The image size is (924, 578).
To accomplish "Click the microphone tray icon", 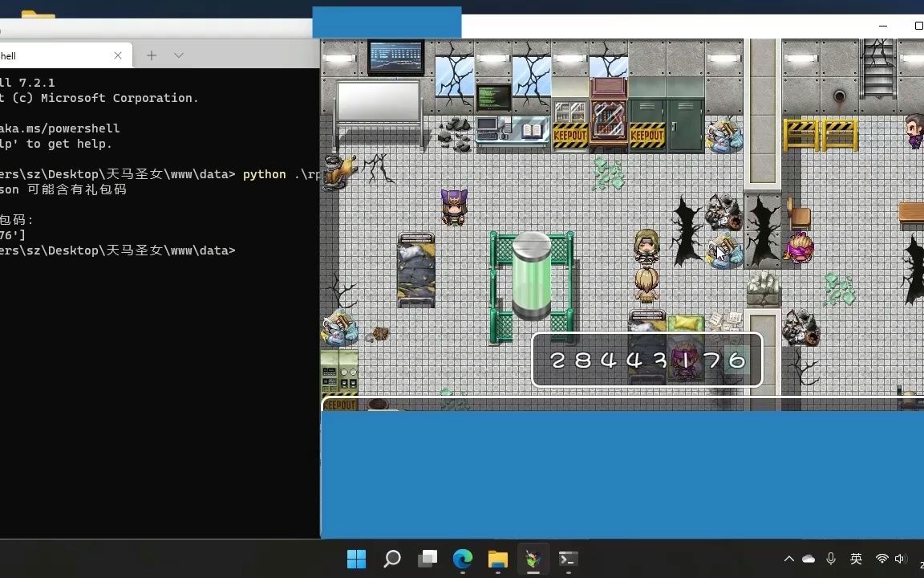I will [x=831, y=559].
